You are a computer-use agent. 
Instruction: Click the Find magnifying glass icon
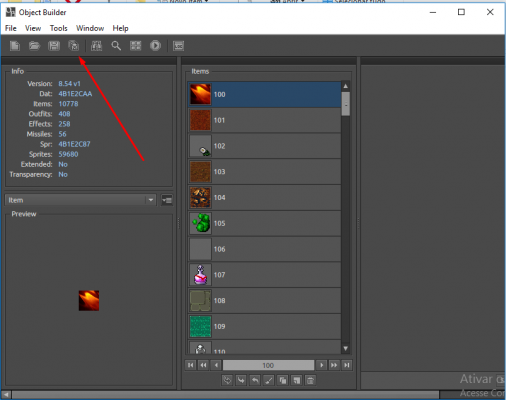116,46
